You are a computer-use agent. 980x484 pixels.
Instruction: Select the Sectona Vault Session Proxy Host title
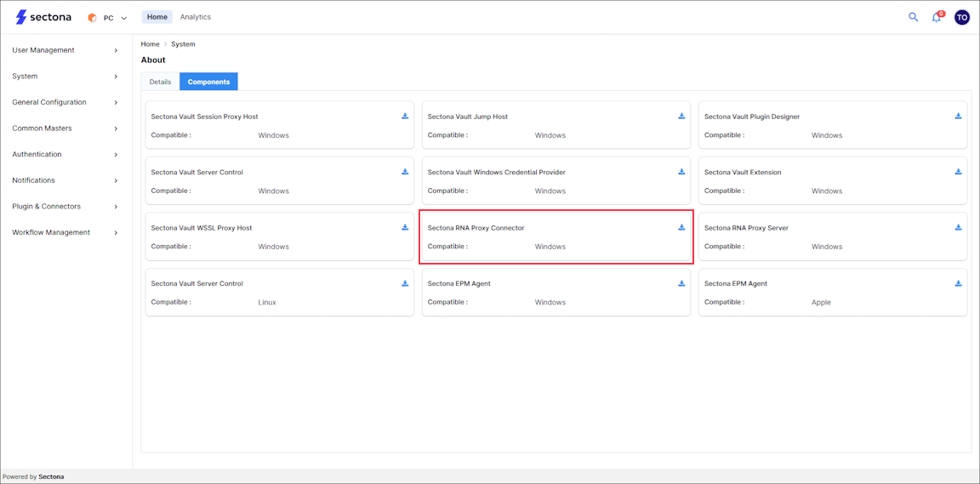coord(204,117)
